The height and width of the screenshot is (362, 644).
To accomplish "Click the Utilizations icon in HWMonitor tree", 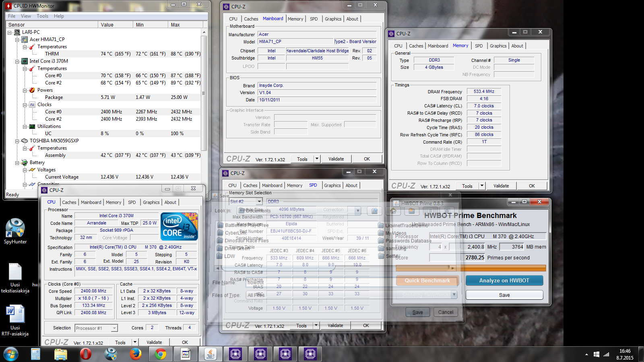I will pos(32,126).
